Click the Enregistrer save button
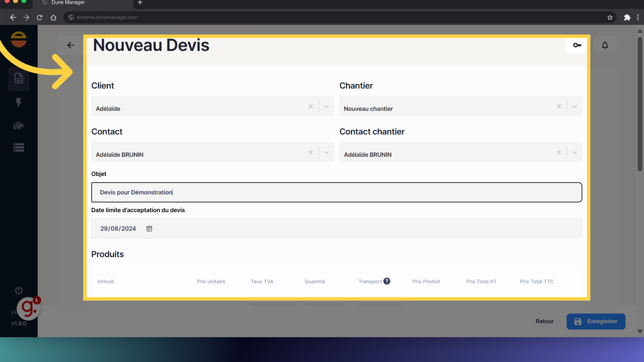The image size is (644, 362). coord(596,321)
